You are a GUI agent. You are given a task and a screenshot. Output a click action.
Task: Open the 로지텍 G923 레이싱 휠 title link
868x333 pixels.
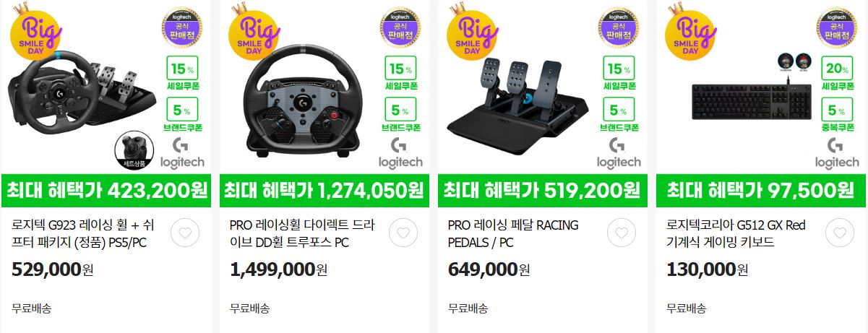[x=83, y=233]
